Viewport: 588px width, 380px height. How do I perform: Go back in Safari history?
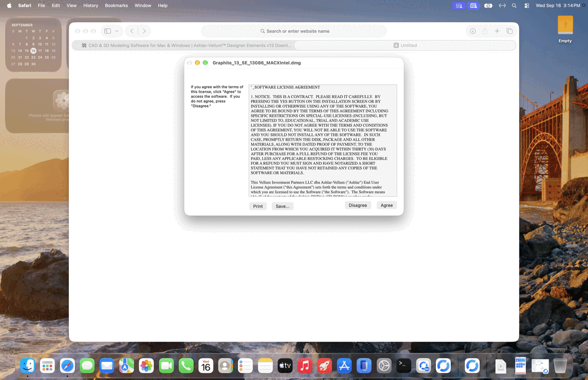coord(132,31)
